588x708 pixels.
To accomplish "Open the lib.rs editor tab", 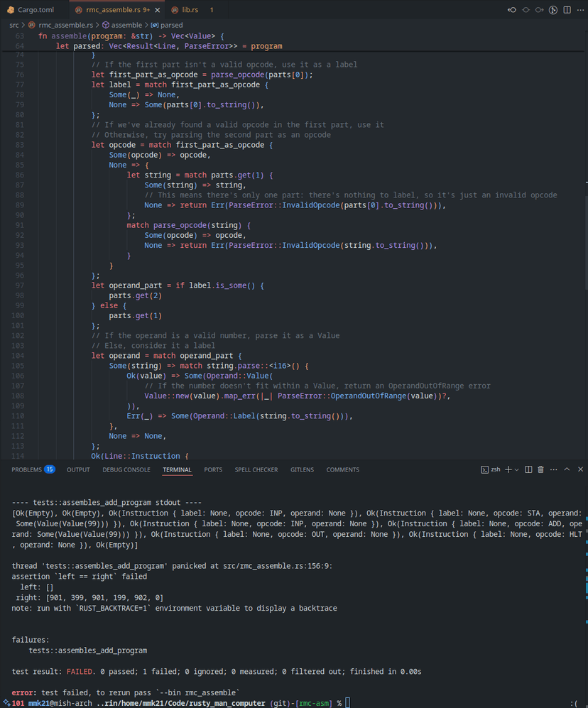I will [188, 10].
